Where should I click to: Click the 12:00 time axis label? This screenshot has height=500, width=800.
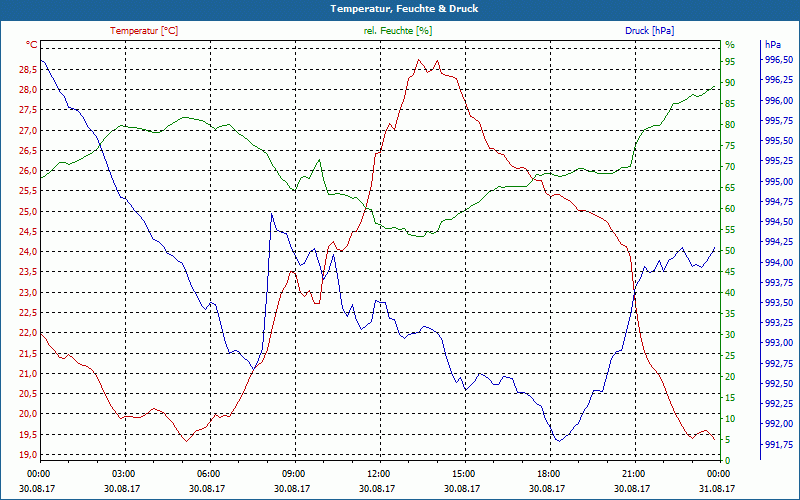coord(378,474)
